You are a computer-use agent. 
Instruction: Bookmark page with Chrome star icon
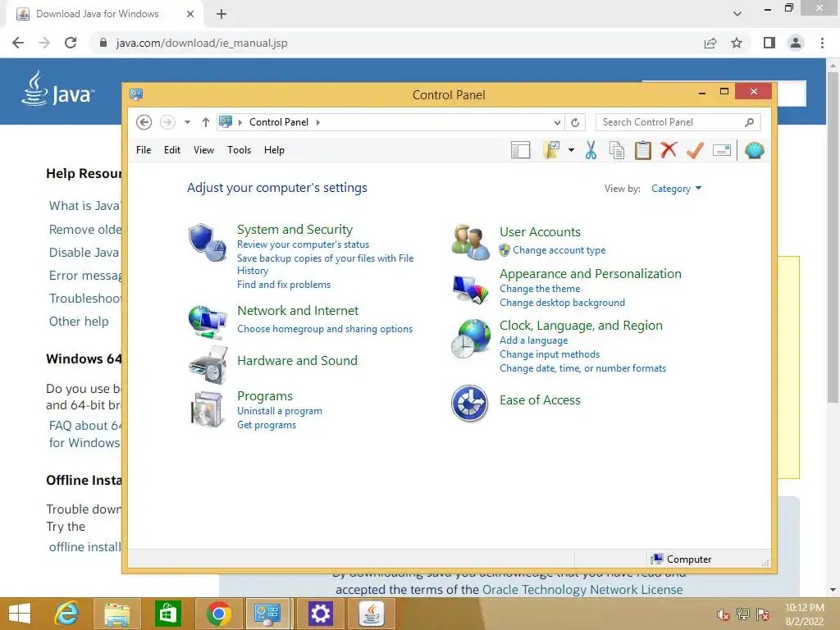(x=737, y=43)
